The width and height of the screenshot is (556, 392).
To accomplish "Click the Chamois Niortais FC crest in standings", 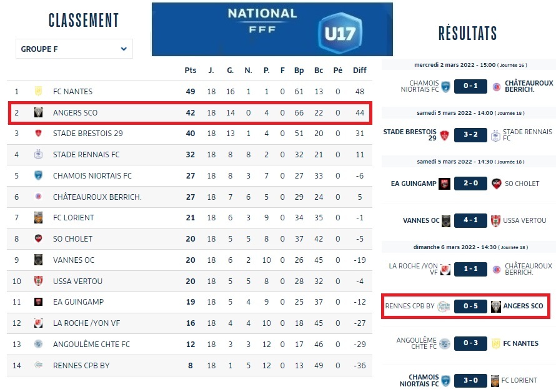I will 38,175.
